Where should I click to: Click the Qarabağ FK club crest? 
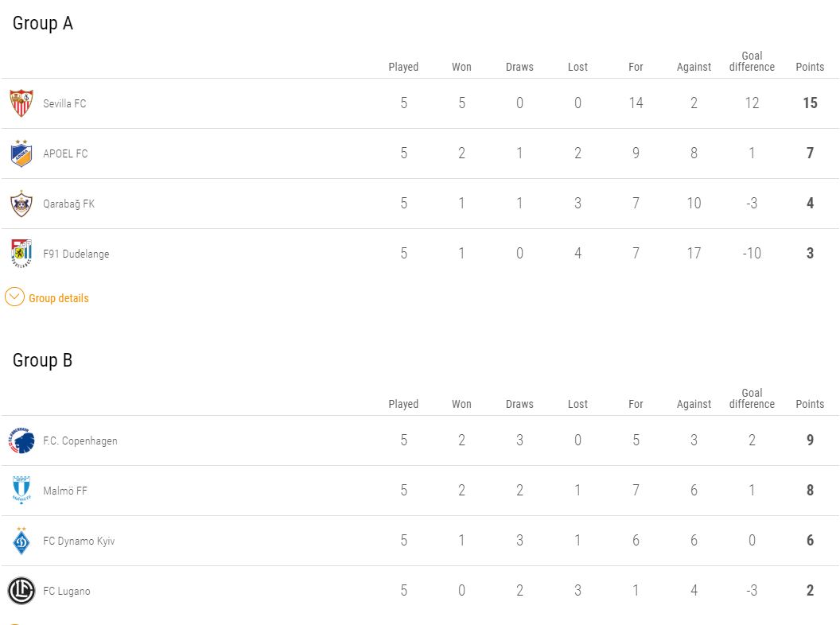pyautogui.click(x=21, y=204)
